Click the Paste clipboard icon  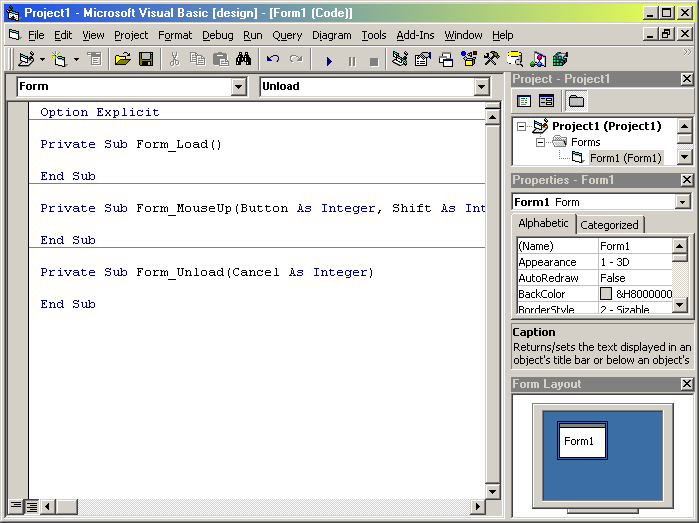[x=221, y=59]
